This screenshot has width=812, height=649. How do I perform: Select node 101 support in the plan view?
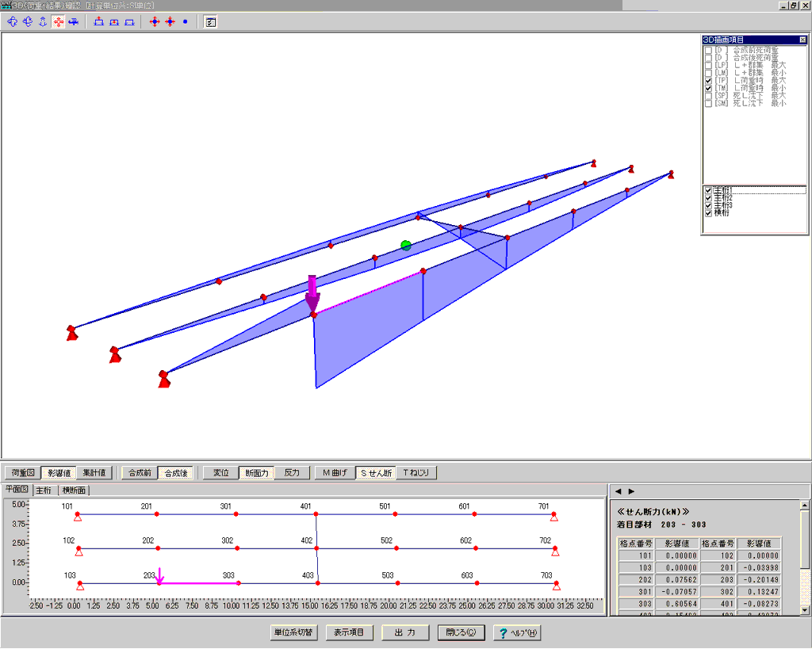coord(77,515)
